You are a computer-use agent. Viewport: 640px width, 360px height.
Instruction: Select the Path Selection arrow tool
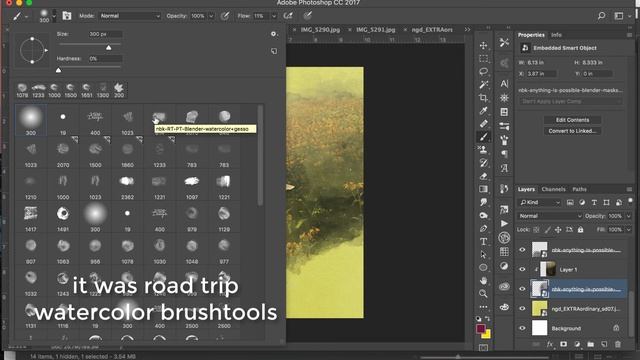point(484,254)
